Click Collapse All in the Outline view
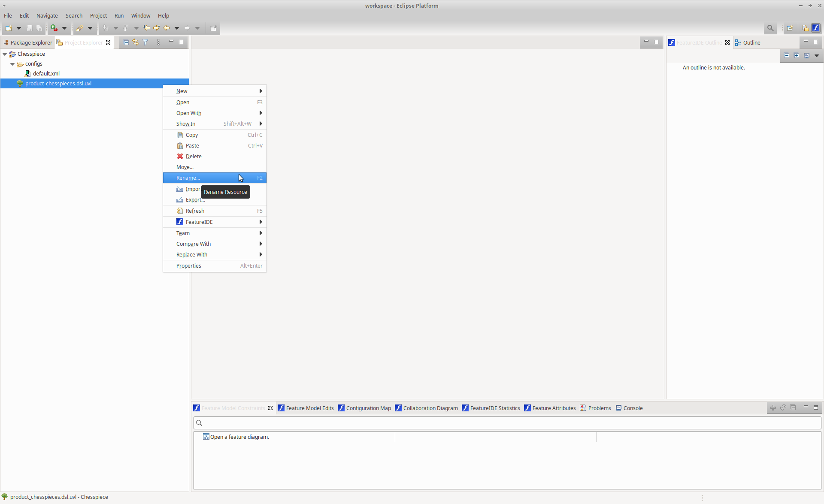 click(787, 55)
